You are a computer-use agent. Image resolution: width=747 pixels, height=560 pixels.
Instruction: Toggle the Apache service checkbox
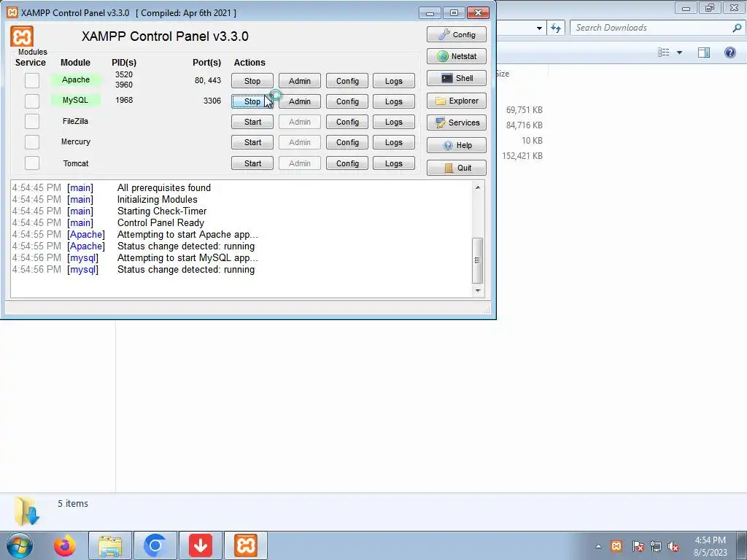click(32, 80)
